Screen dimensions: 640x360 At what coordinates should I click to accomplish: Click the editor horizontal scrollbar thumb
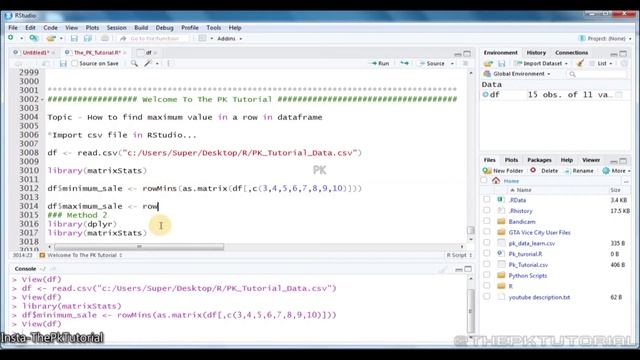pyautogui.click(x=139, y=247)
